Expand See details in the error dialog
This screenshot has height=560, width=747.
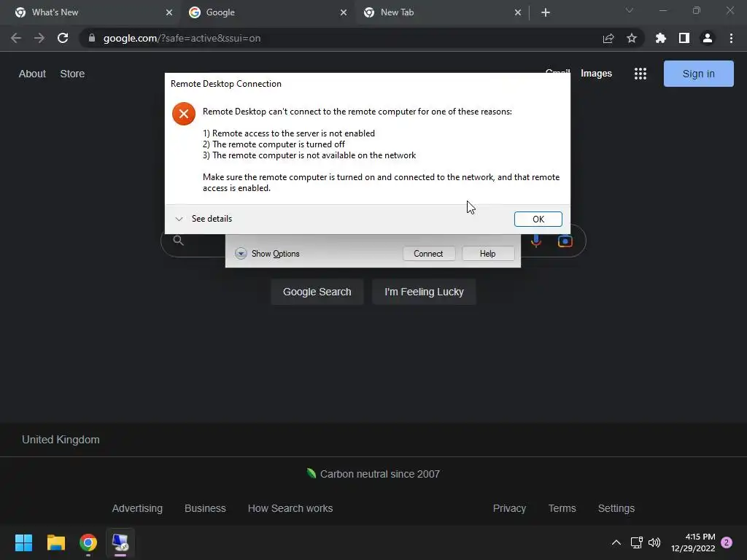[204, 219]
